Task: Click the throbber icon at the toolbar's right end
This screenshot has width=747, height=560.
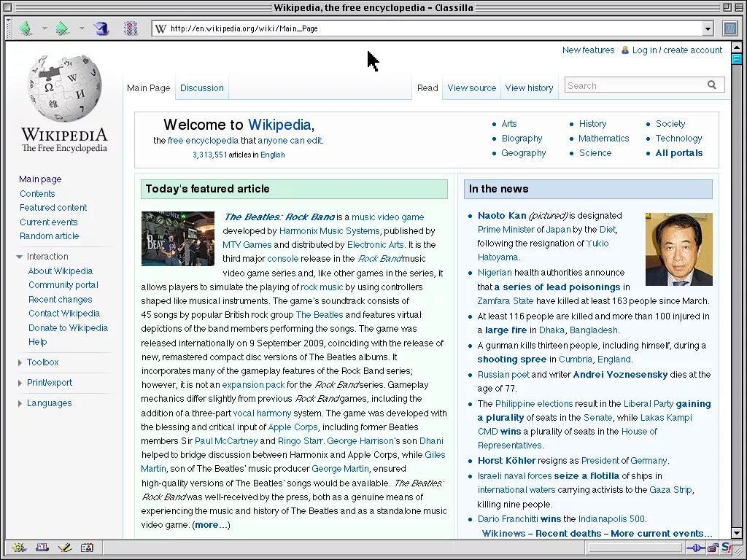Action: point(729,28)
